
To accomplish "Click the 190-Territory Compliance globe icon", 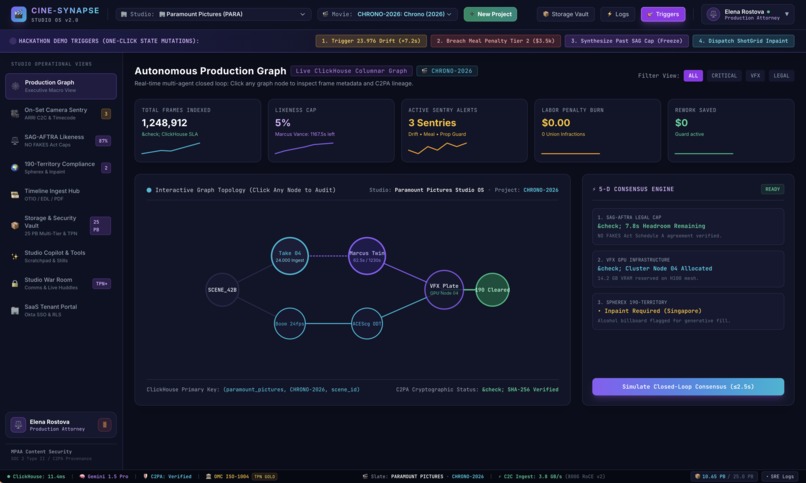I will [x=15, y=168].
